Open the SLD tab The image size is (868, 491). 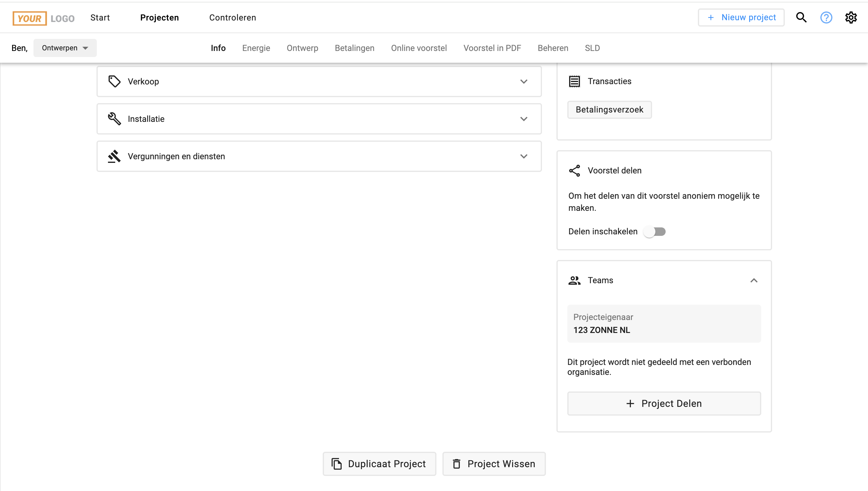[x=593, y=48]
